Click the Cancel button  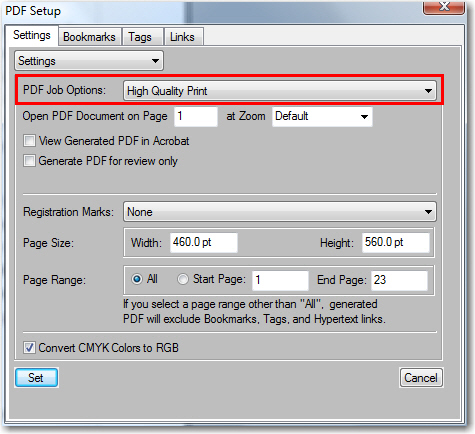point(421,378)
